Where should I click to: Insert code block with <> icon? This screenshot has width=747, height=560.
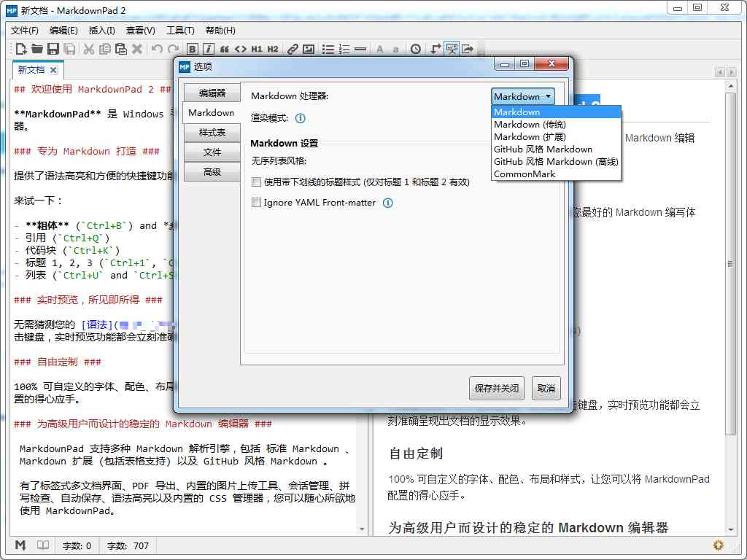[x=241, y=49]
